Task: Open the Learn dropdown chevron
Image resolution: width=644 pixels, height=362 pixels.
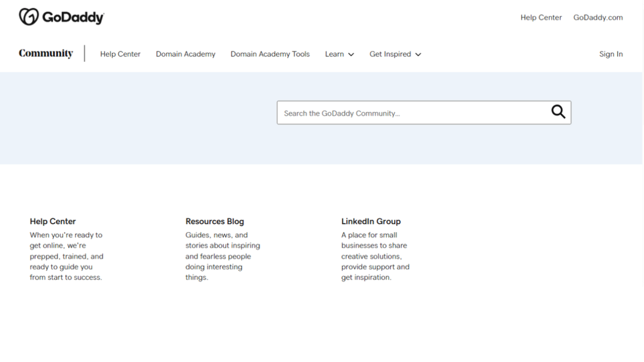Action: (x=351, y=54)
